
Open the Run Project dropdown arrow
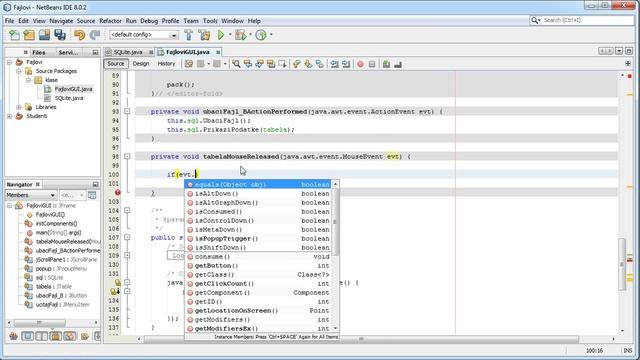(x=229, y=35)
